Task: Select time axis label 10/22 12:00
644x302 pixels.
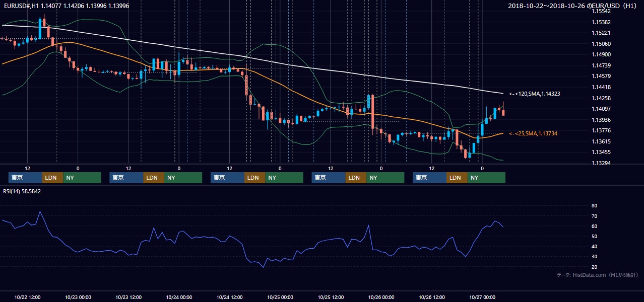Action: 27,297
